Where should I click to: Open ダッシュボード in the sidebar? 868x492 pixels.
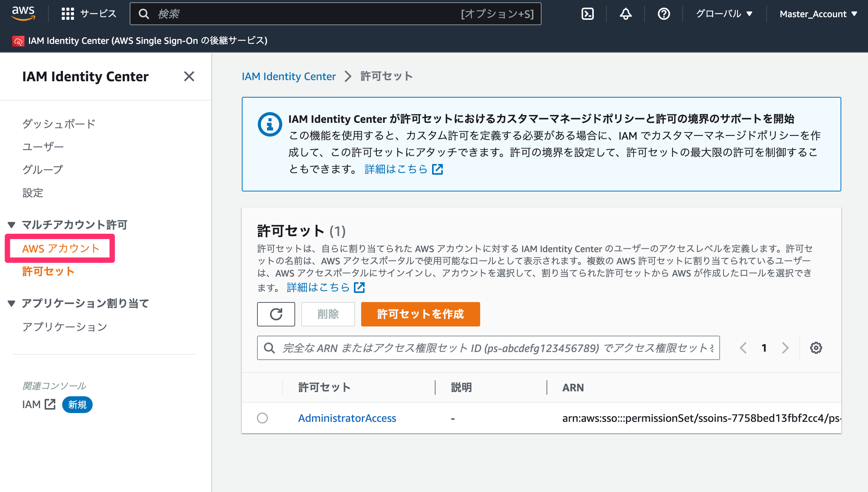59,124
